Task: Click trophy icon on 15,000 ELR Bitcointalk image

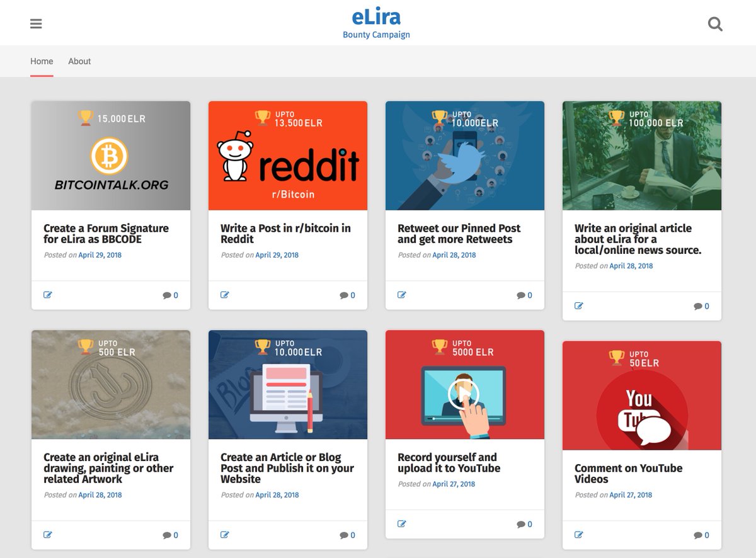Action: pyautogui.click(x=85, y=118)
